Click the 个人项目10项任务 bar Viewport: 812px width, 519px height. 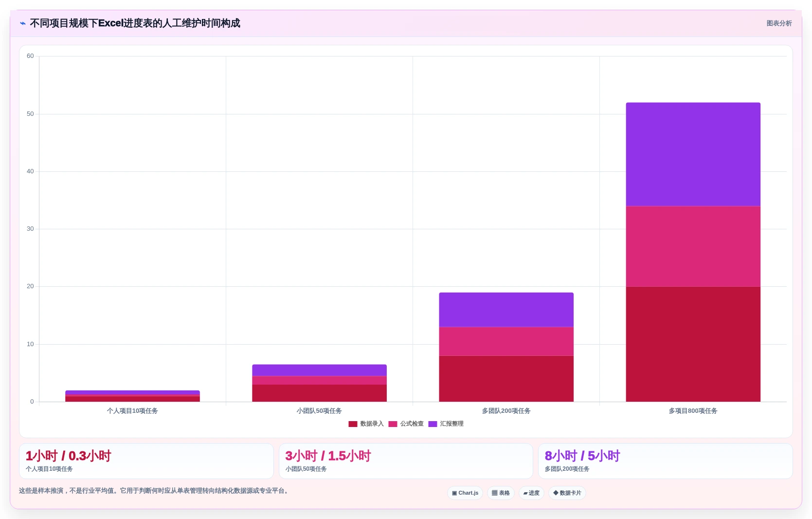(132, 396)
